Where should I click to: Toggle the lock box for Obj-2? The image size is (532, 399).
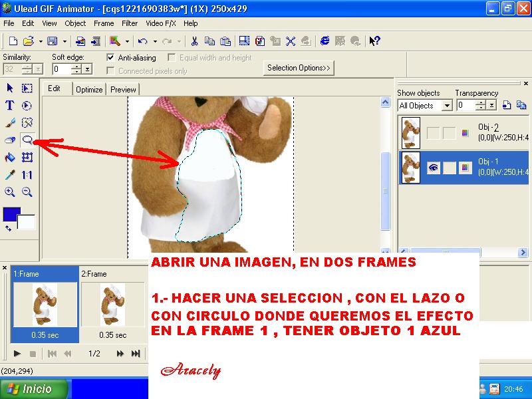pos(450,133)
